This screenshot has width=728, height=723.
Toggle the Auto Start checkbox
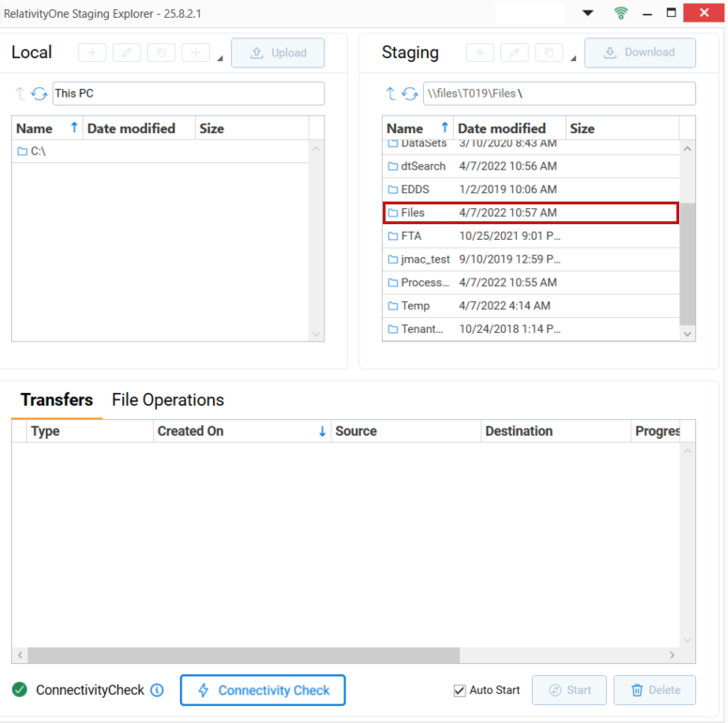point(459,690)
